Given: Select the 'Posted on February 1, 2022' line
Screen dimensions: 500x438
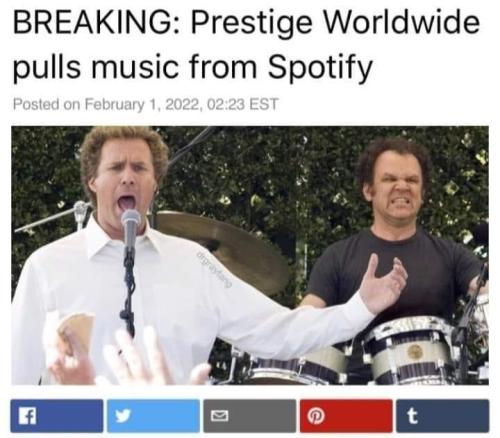Looking at the screenshot, I should (107, 104).
